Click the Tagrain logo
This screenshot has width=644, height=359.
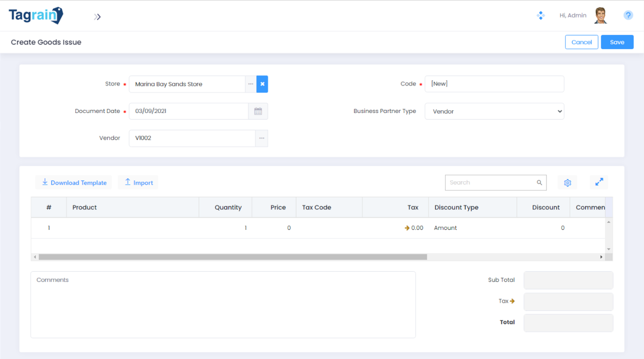pyautogui.click(x=36, y=16)
